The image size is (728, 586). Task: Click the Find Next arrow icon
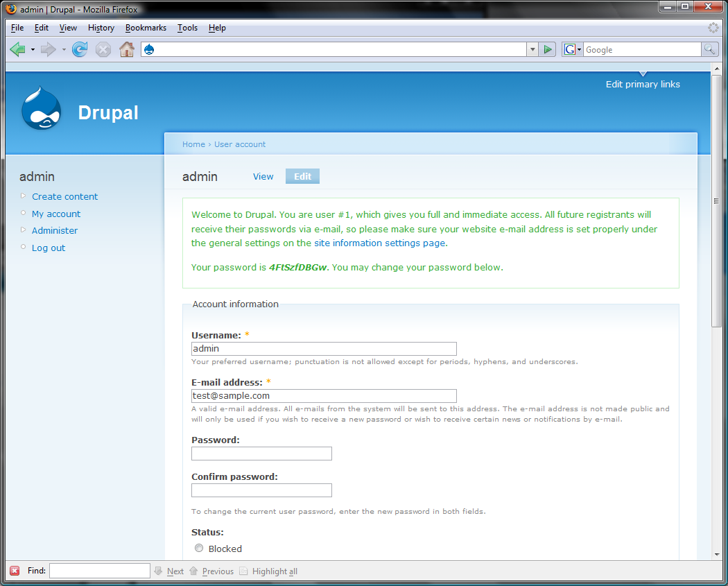coord(158,571)
